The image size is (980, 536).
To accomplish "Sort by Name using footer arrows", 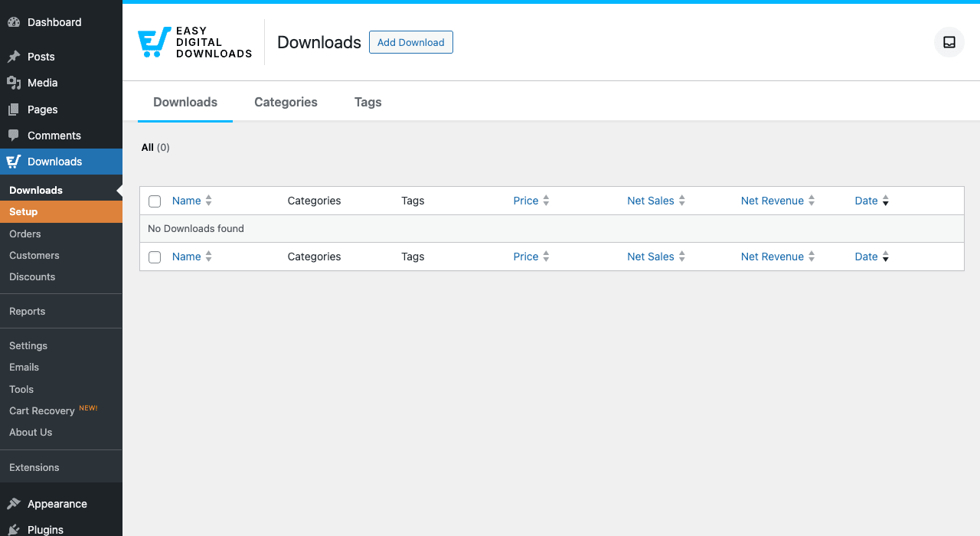I will pyautogui.click(x=208, y=257).
